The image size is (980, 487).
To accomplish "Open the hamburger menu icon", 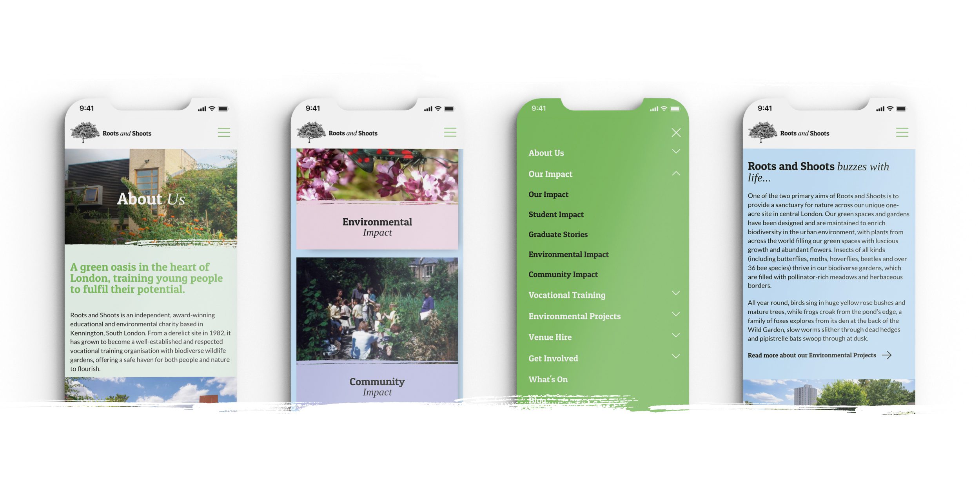I will [224, 132].
